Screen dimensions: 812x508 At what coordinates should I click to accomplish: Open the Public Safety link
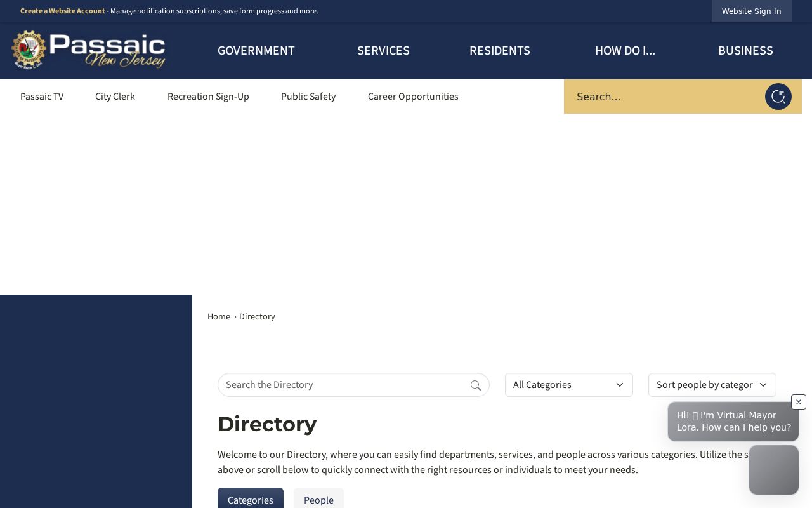308,97
